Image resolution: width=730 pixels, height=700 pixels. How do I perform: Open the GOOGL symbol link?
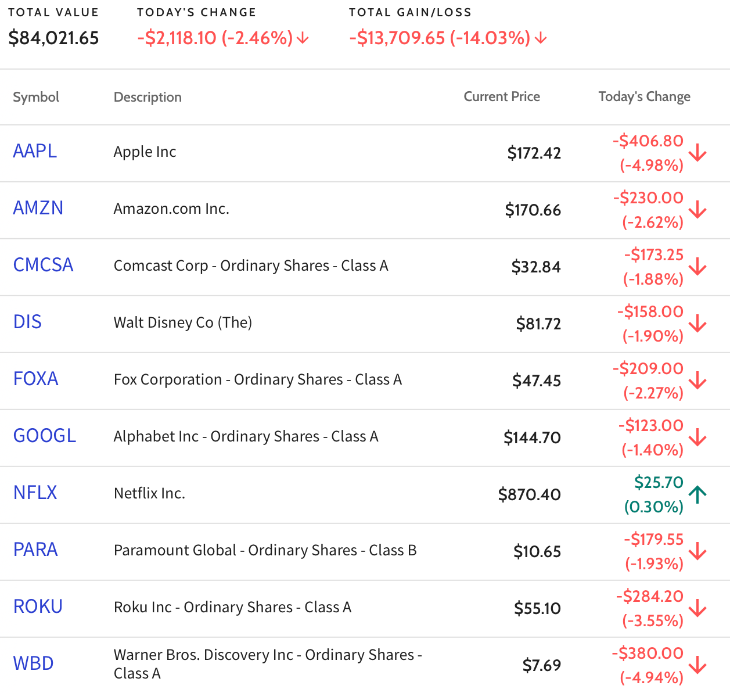coord(45,436)
